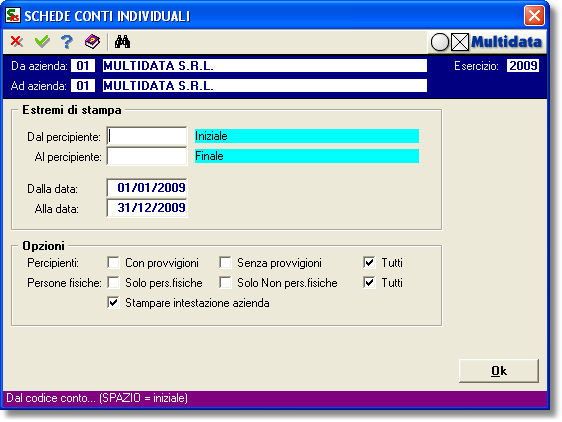Click the red X cancel toolbar icon
This screenshot has width=562, height=422.
point(16,42)
